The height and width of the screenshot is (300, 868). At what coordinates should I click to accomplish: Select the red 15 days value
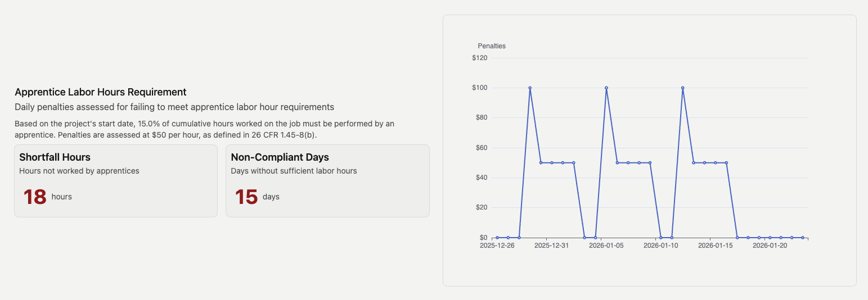point(246,197)
